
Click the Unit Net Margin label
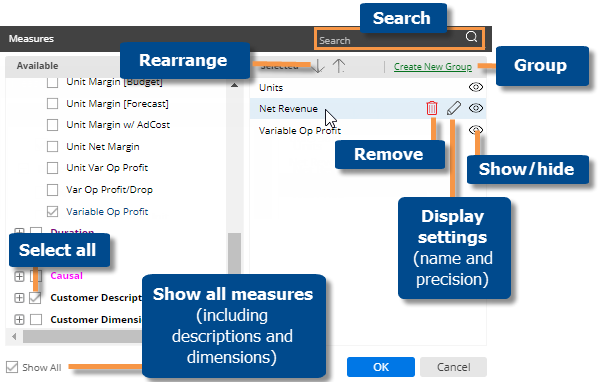103,147
